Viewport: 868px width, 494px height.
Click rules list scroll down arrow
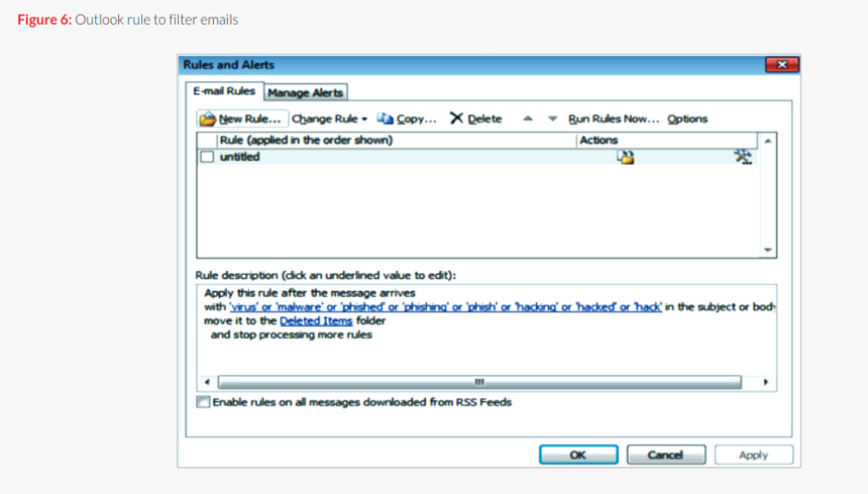pyautogui.click(x=767, y=250)
